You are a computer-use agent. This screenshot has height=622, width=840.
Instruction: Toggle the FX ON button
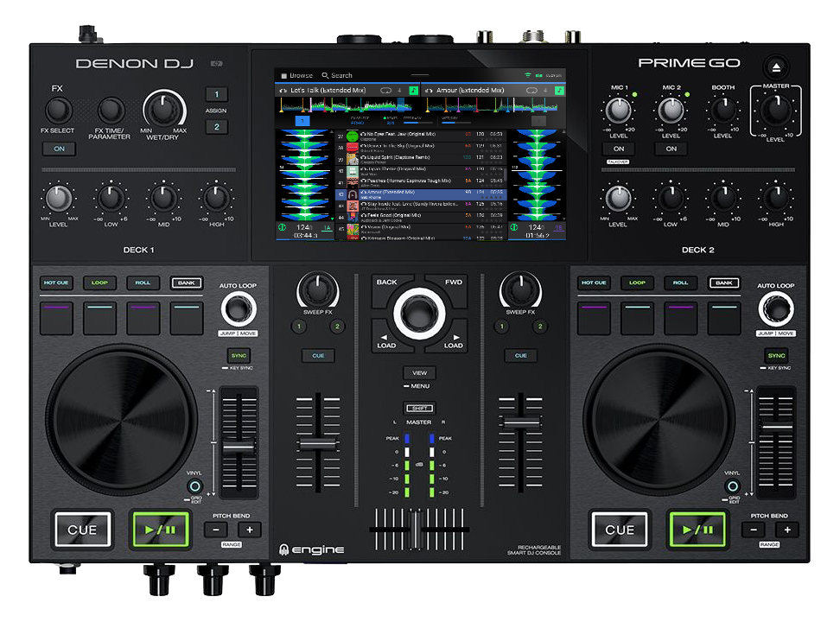58,149
